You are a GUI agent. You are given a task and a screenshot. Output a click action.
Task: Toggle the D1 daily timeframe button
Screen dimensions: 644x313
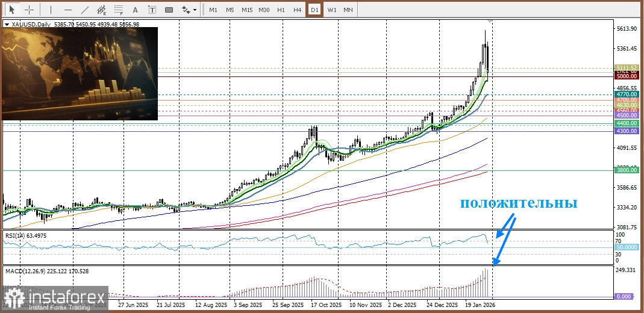click(314, 10)
